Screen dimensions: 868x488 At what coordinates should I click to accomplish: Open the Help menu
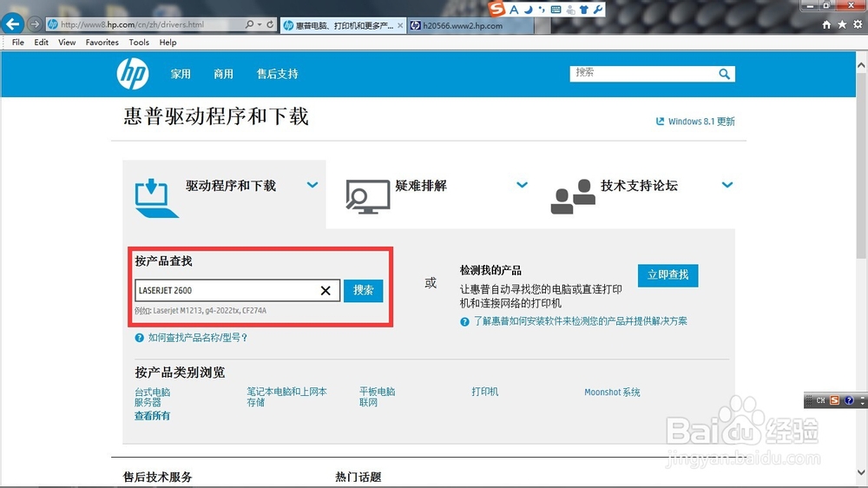click(x=168, y=42)
